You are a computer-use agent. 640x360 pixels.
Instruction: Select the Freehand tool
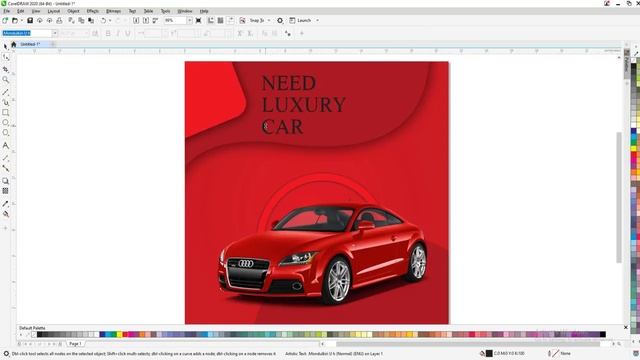(5, 92)
